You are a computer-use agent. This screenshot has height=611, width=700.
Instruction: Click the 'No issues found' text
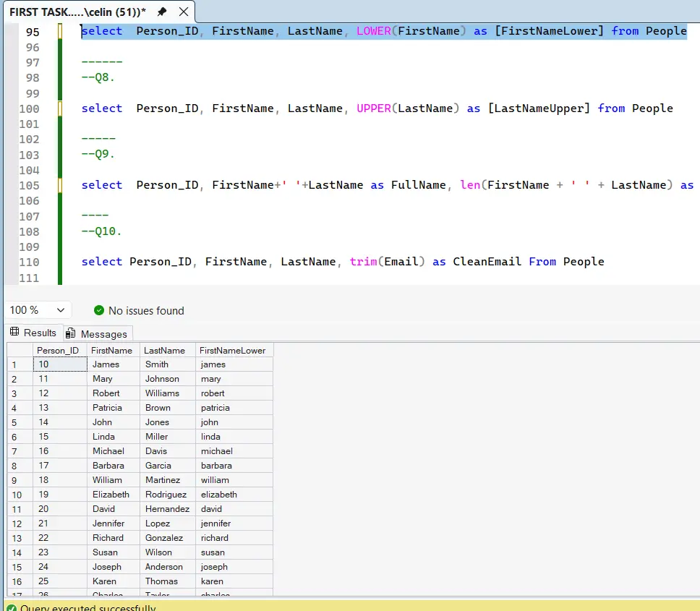[x=145, y=311]
